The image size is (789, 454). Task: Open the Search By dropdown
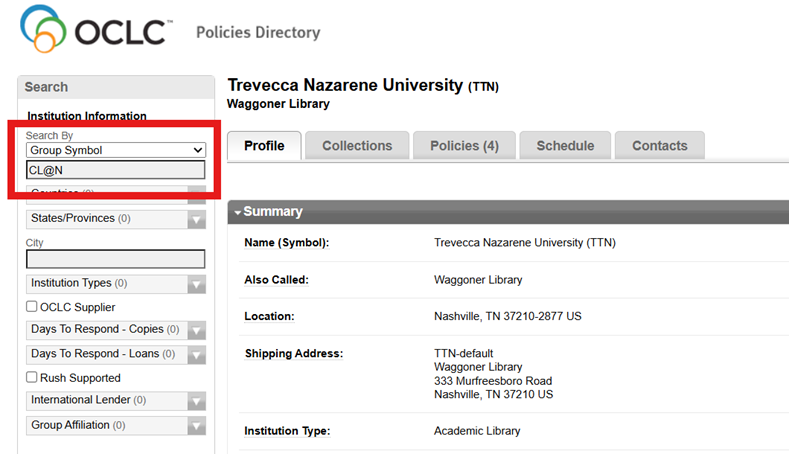pos(115,150)
